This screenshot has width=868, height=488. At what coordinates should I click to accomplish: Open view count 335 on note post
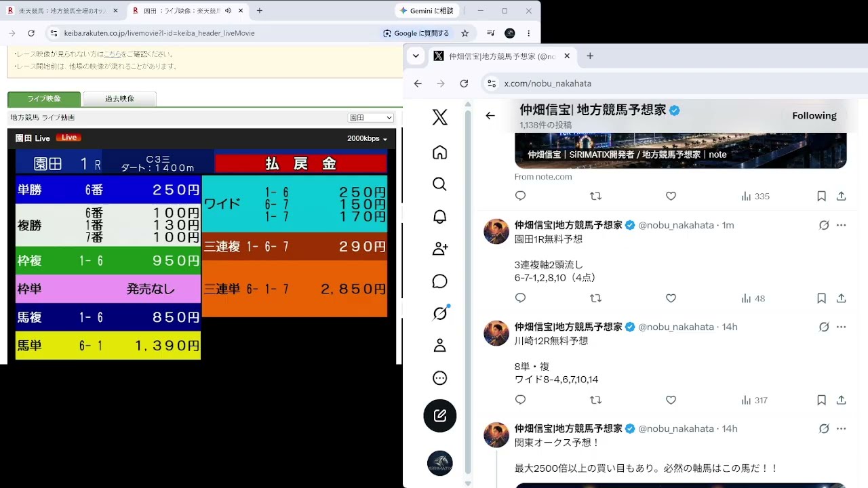(755, 197)
